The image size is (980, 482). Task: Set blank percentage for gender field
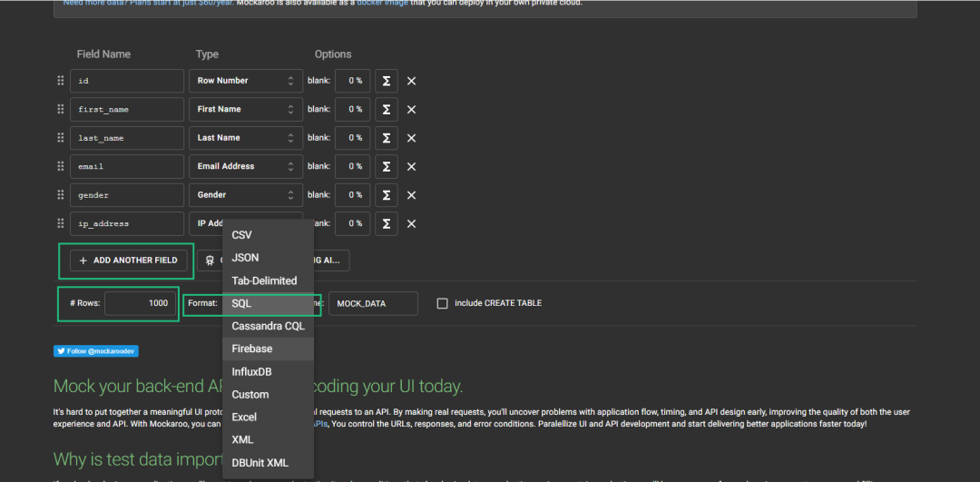click(x=352, y=195)
